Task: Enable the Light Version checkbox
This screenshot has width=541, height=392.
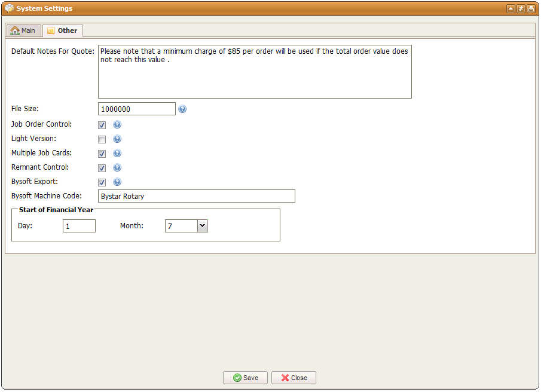Action: click(x=102, y=139)
